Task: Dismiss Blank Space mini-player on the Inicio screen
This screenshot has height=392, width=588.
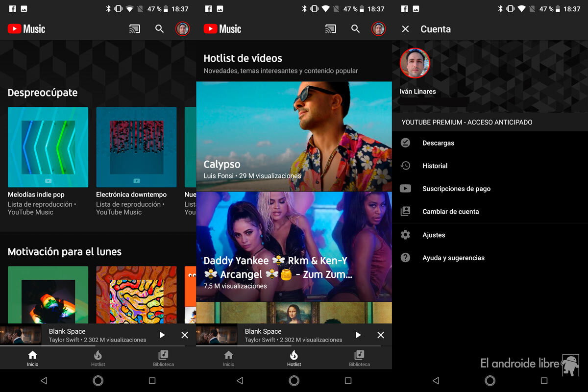Action: click(x=185, y=335)
